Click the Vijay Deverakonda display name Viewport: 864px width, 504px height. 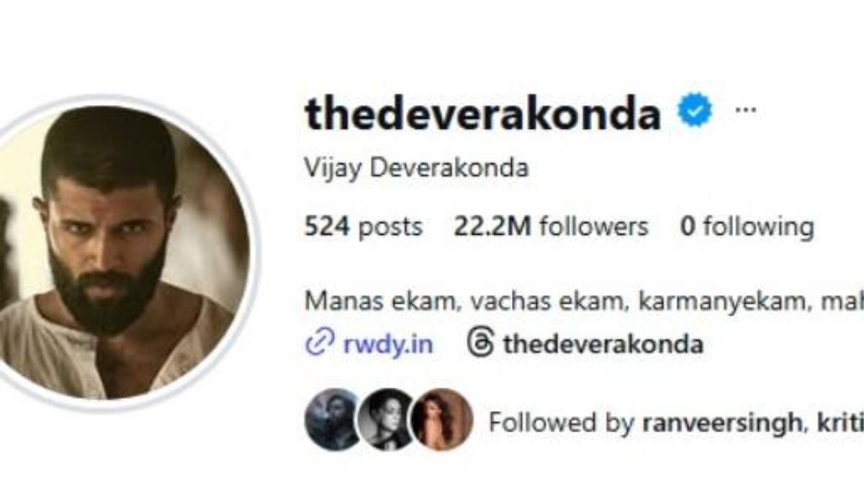417,169
